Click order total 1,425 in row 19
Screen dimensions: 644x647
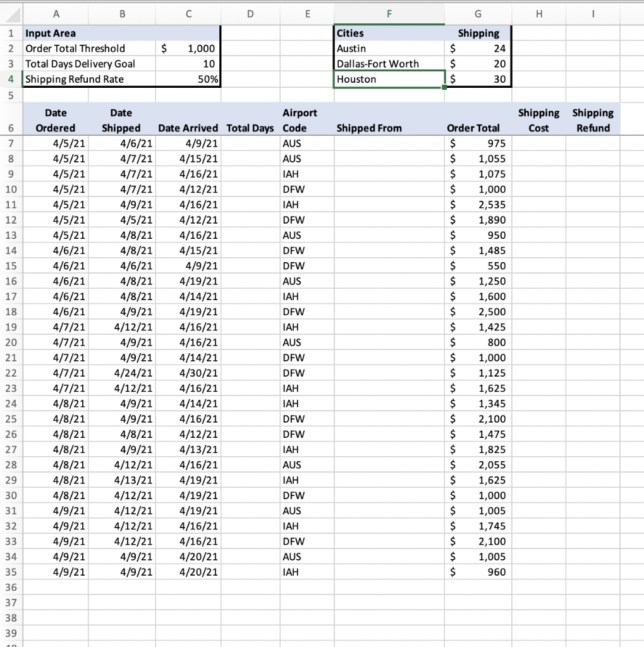pyautogui.click(x=478, y=327)
